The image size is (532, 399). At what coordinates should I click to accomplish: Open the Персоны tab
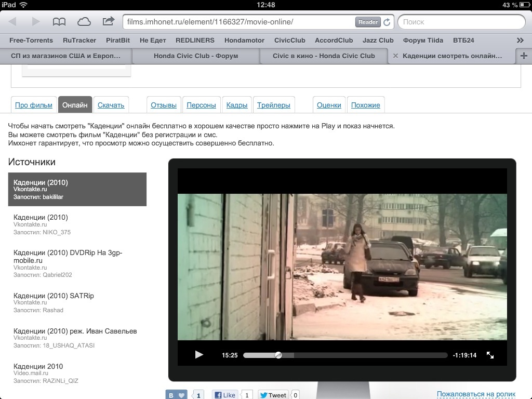pos(201,105)
